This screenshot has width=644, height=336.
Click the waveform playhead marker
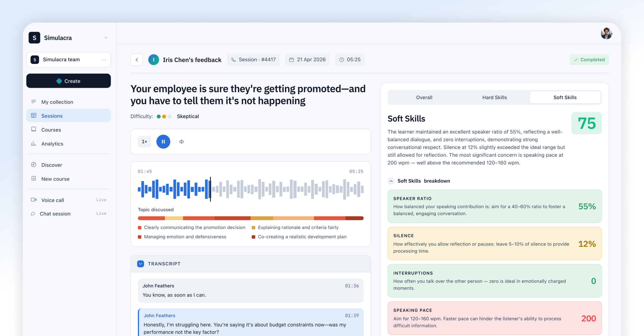pyautogui.click(x=210, y=189)
